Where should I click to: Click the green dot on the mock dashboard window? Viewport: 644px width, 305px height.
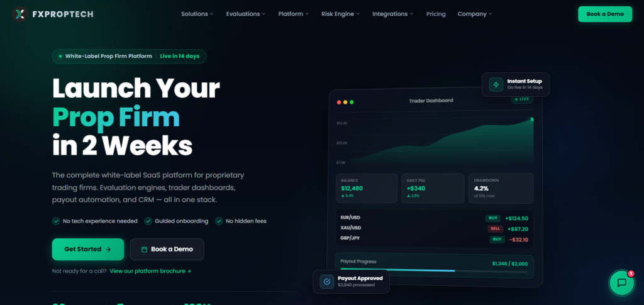pos(352,103)
